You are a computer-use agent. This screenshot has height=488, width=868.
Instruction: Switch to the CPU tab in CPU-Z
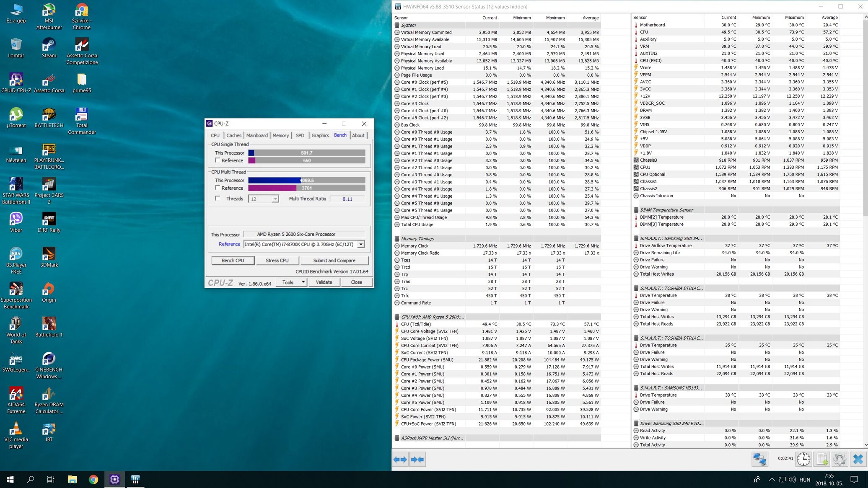215,135
